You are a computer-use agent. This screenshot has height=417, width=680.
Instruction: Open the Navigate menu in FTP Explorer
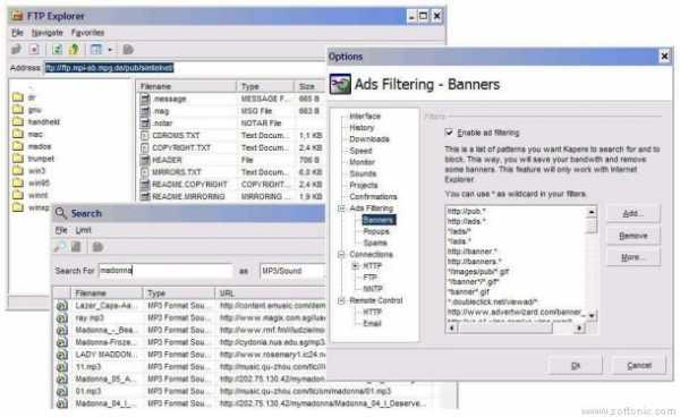47,33
